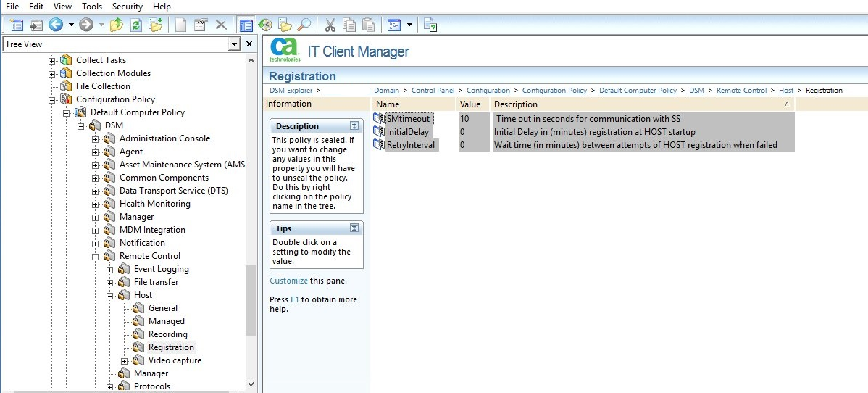Open the Tree View dropdown
The image size is (868, 393).
pos(233,44)
